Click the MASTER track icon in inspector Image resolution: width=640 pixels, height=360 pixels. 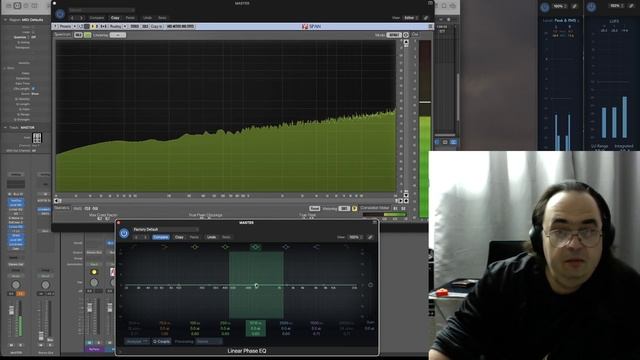(37, 138)
